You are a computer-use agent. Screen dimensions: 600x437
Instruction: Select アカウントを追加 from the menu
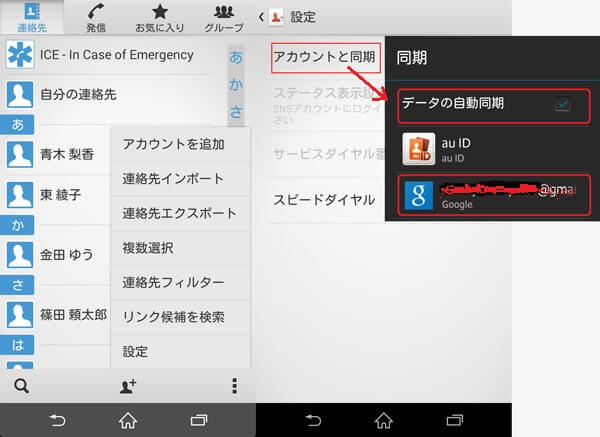tap(181, 145)
